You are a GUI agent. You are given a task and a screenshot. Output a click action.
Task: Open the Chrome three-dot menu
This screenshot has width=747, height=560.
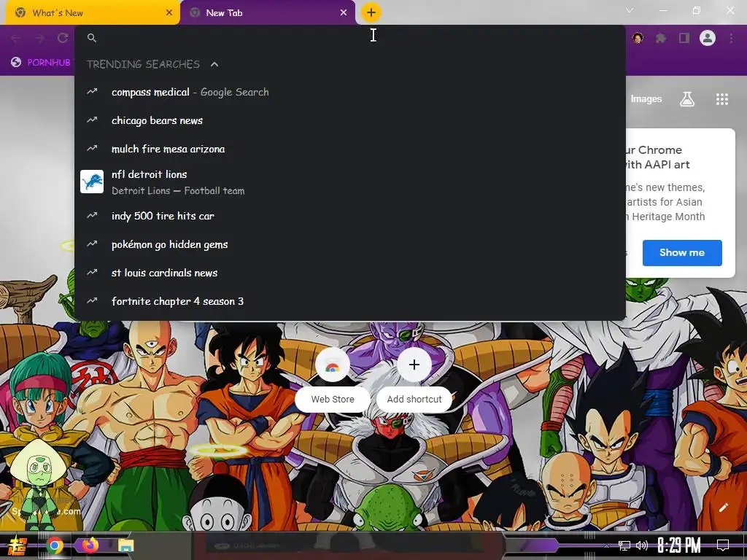(731, 38)
